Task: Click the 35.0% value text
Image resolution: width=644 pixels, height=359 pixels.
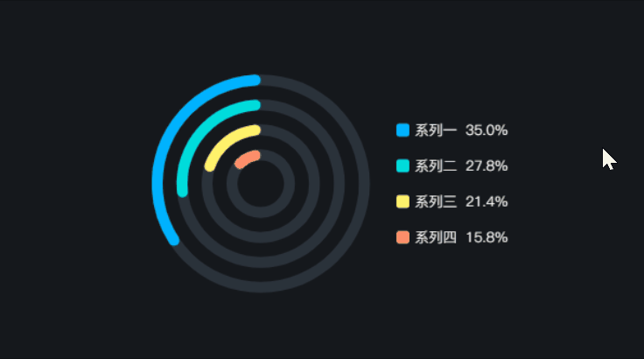Action: tap(486, 130)
